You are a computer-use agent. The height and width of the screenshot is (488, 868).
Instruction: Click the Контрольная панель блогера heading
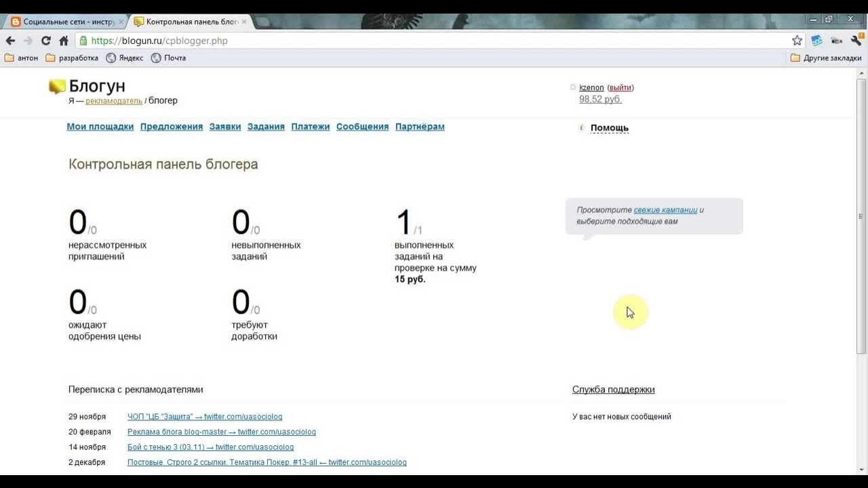163,164
